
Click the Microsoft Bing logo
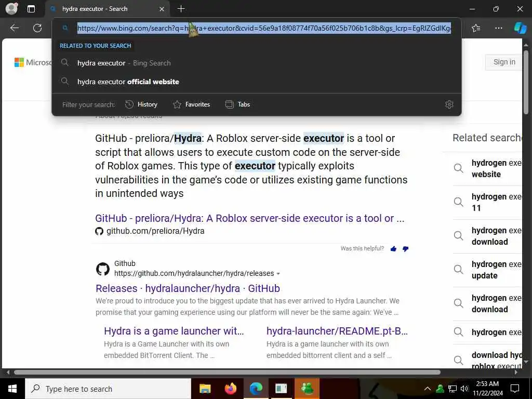[x=33, y=62]
